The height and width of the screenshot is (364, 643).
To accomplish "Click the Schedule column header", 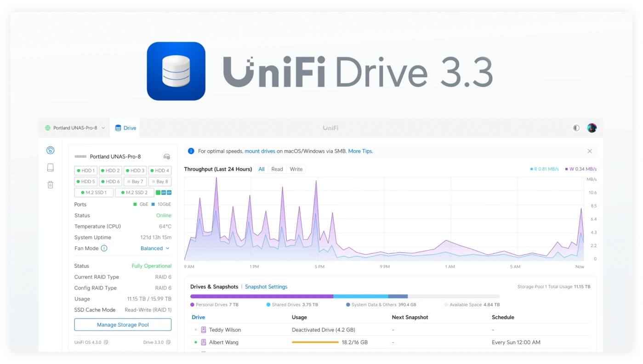I will [503, 317].
